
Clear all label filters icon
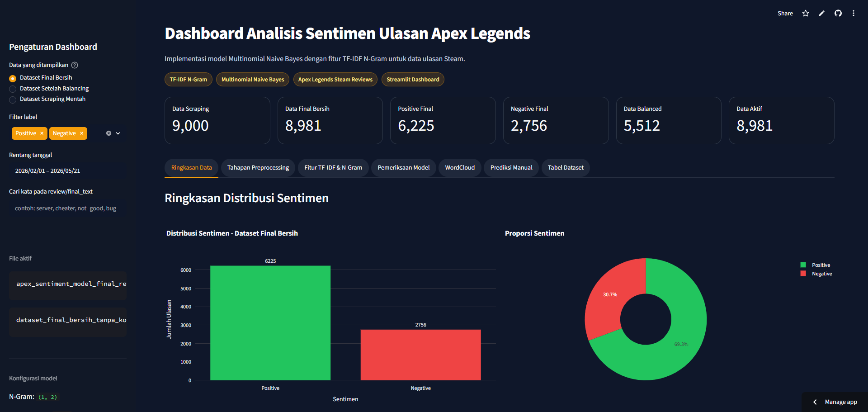pyautogui.click(x=108, y=133)
